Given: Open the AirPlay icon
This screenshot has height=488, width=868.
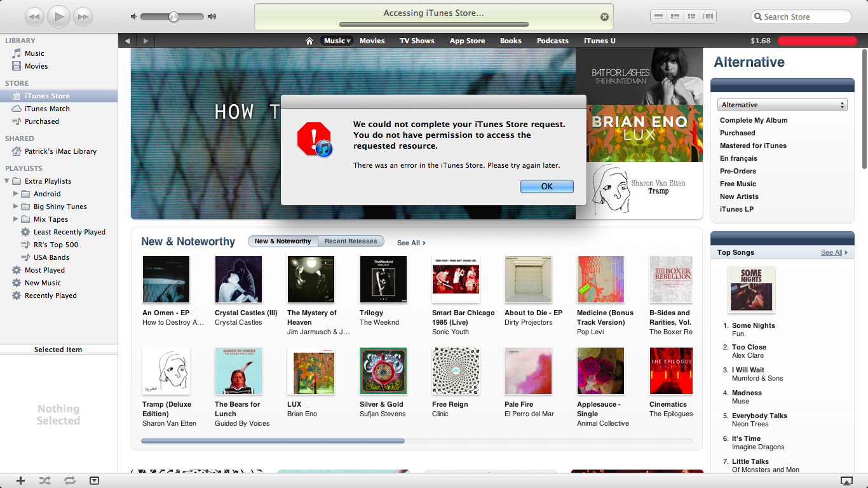Looking at the screenshot, I should pos(846,481).
